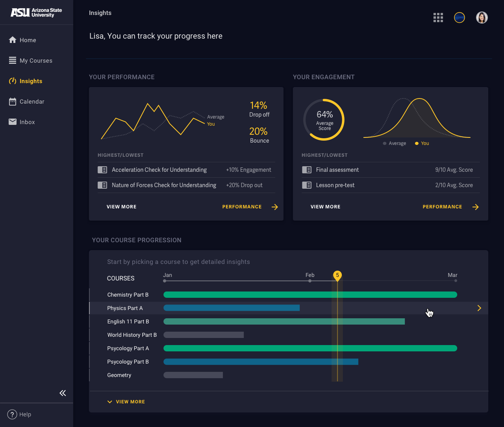Expand course list with View More chevron
The width and height of the screenshot is (504, 427).
(x=110, y=402)
